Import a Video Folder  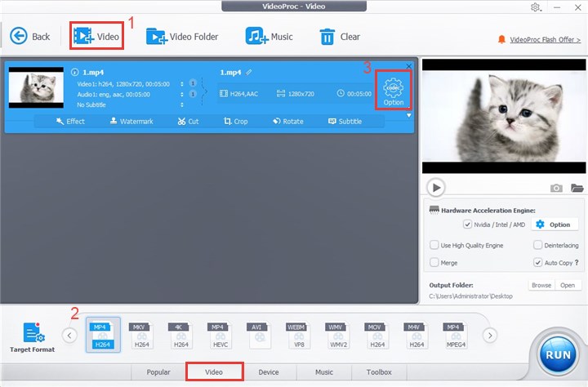click(x=182, y=37)
